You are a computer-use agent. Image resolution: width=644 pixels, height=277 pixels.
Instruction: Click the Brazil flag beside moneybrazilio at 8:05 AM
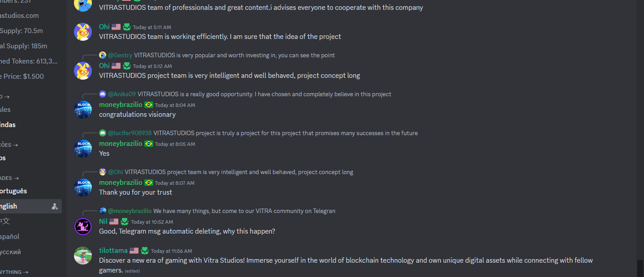[x=149, y=144]
